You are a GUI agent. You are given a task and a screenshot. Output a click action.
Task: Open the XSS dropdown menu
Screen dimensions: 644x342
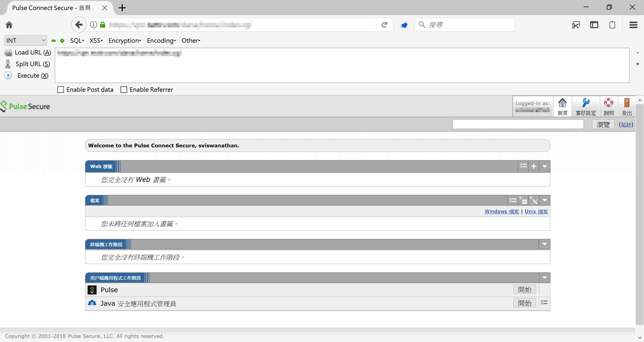[96, 41]
